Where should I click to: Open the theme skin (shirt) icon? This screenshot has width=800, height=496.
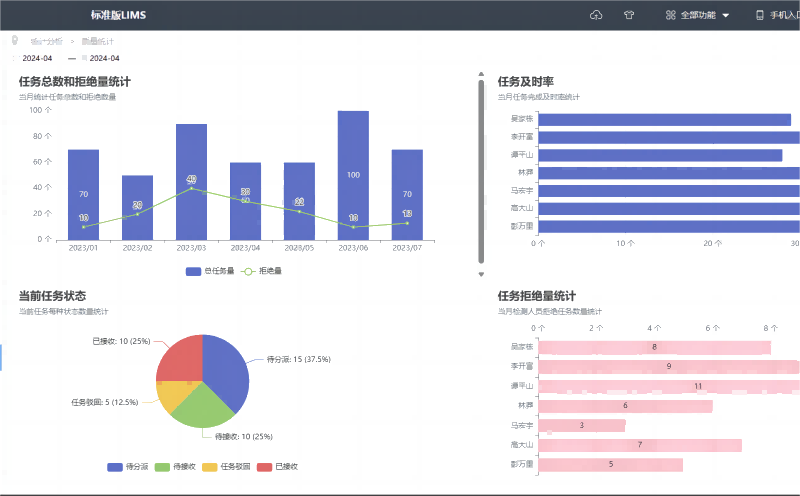point(629,15)
